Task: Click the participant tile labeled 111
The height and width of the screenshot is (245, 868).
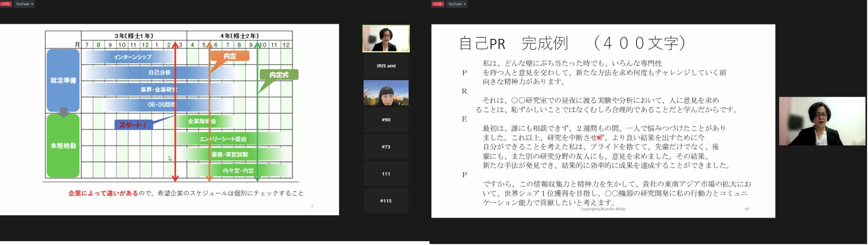Action: pyautogui.click(x=386, y=174)
